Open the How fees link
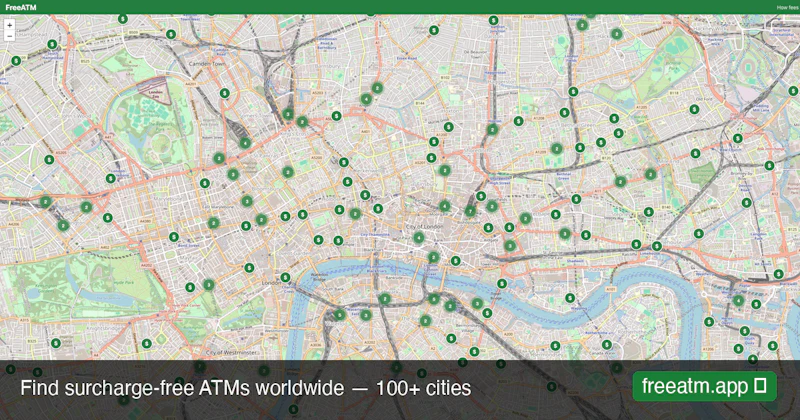Screen dimensions: 800x420 coord(787,8)
